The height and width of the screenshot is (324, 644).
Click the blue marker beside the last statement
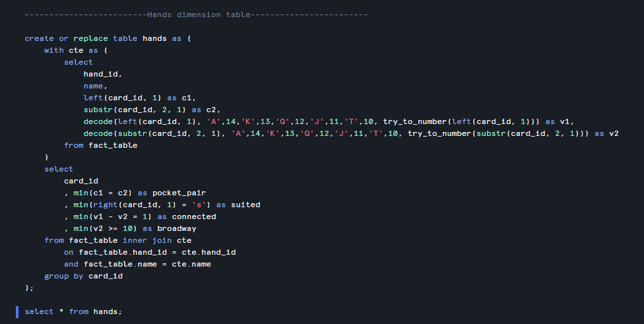[x=17, y=311]
